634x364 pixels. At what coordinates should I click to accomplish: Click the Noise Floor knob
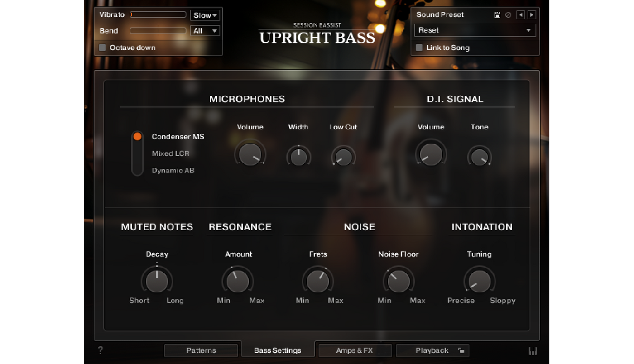point(399,281)
